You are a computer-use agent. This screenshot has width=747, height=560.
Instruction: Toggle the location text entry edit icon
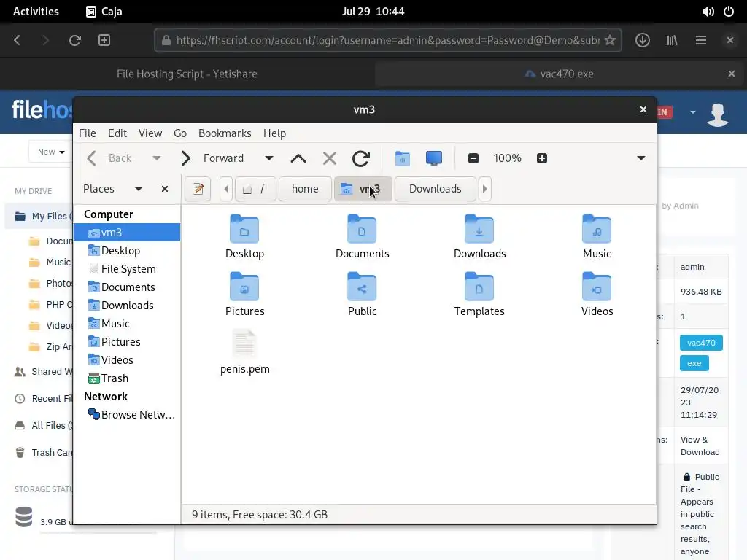pos(198,189)
